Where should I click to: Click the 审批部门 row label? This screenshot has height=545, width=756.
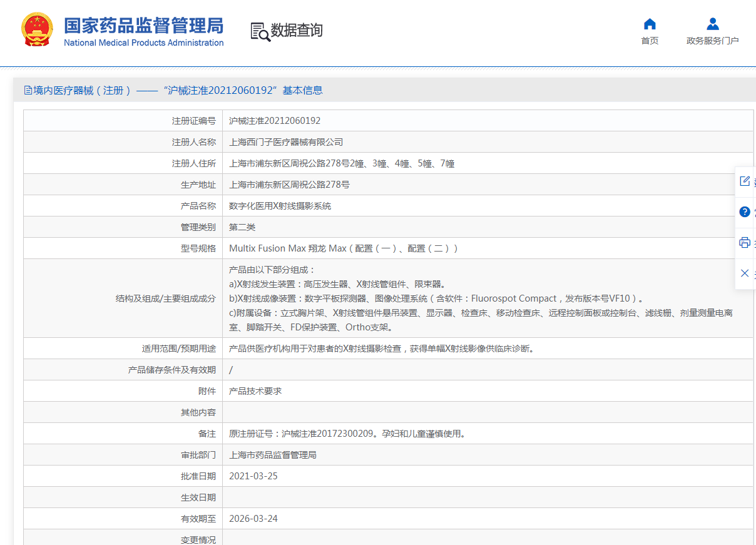point(198,455)
